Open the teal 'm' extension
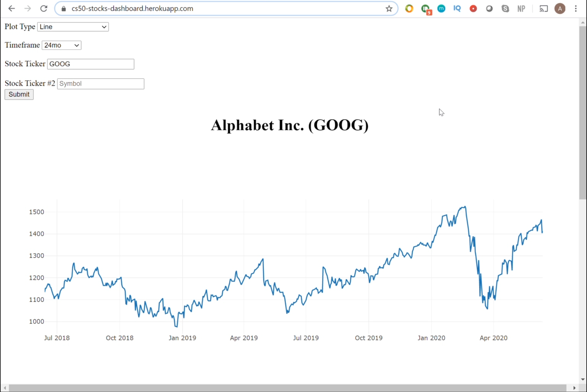Image resolution: width=587 pixels, height=392 pixels. 441,8
